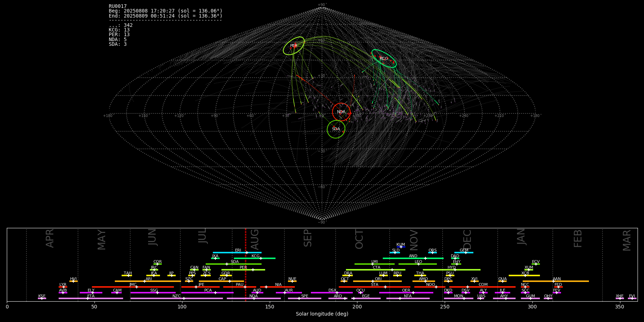Click the PAU shower label in timeline

240,285
